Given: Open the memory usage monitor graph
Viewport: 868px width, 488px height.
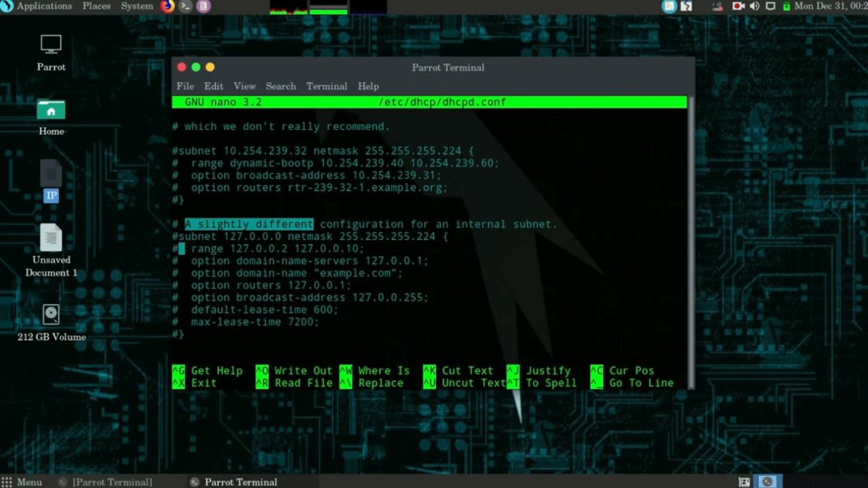Looking at the screenshot, I should pos(328,7).
